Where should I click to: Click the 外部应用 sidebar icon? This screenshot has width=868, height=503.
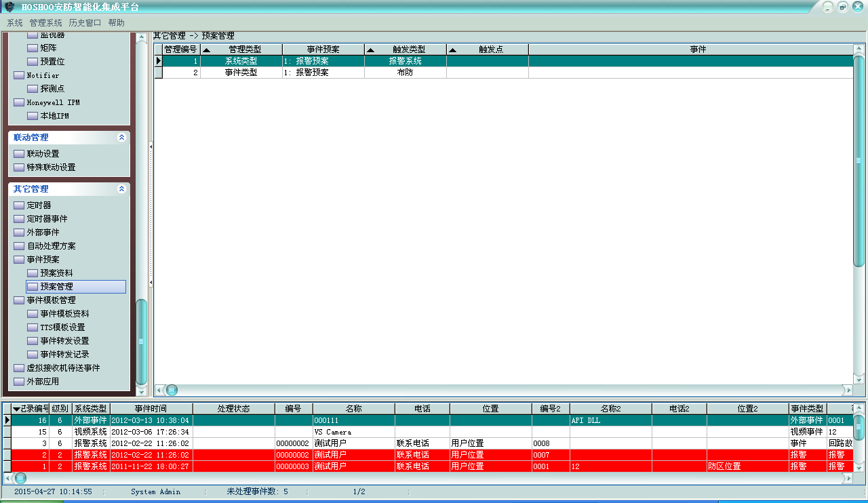pyautogui.click(x=19, y=382)
